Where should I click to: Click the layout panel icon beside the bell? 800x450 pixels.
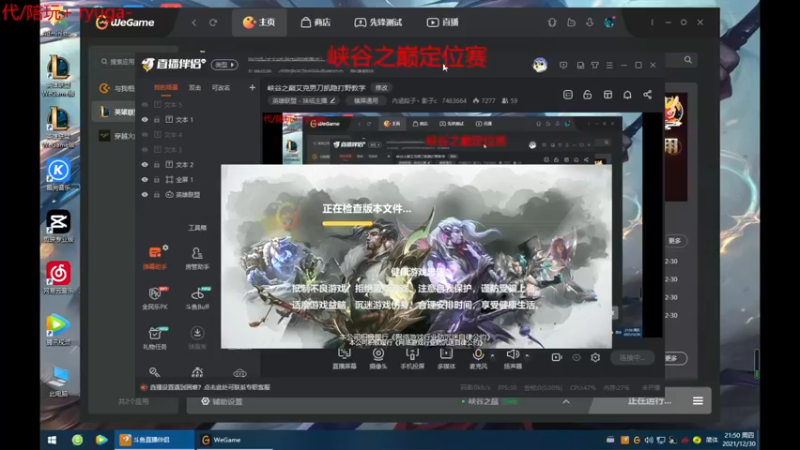point(608,95)
